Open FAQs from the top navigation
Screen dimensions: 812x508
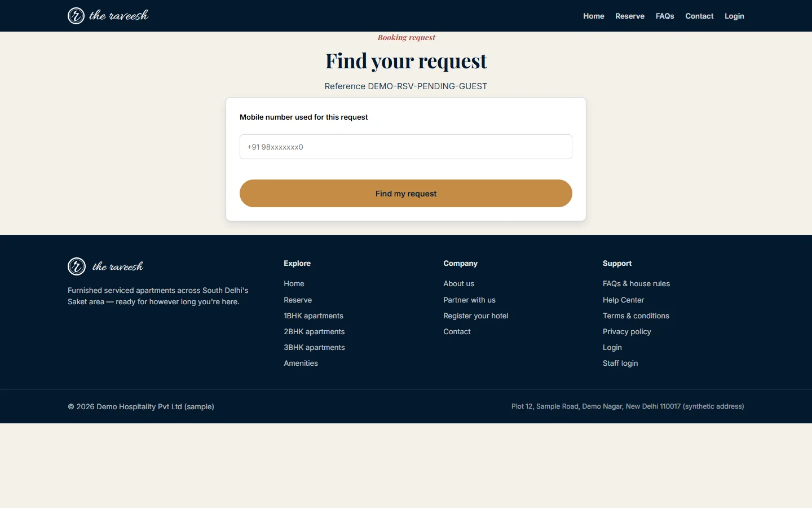(665, 16)
